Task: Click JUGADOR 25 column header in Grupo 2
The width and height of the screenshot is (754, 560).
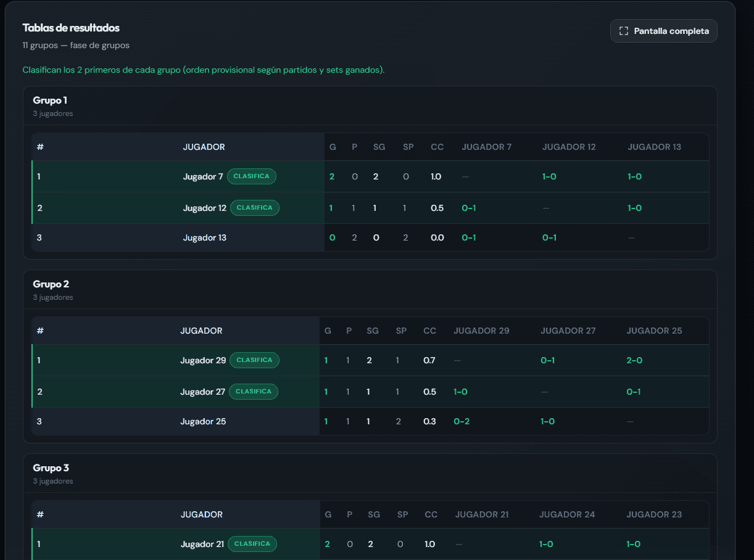Action: click(x=655, y=331)
